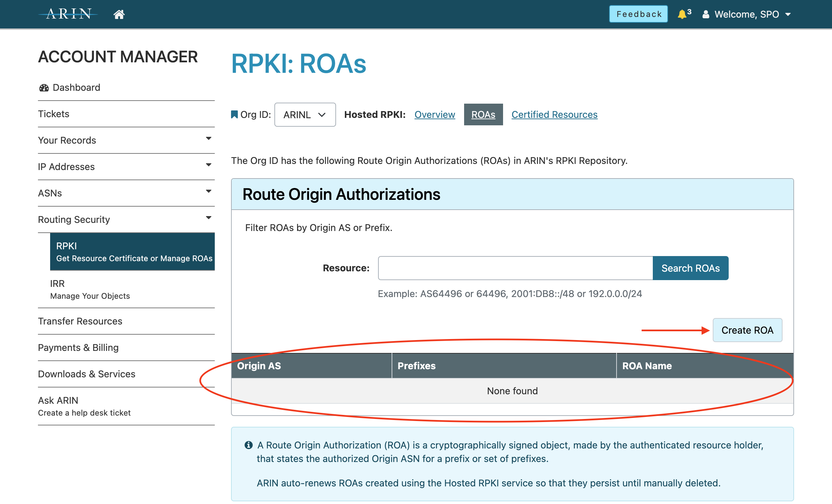Open IRR Manage Your Objects
This screenshot has height=504, width=832.
[132, 289]
